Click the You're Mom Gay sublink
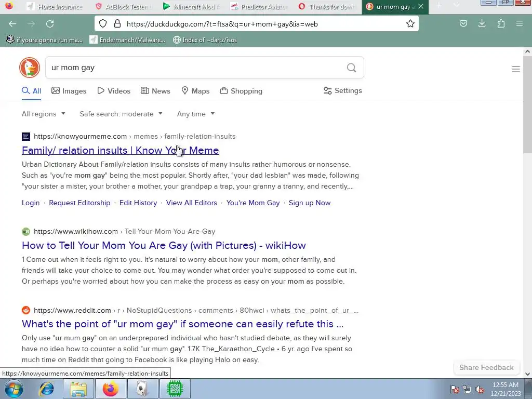This screenshot has height=399, width=532. tap(253, 203)
